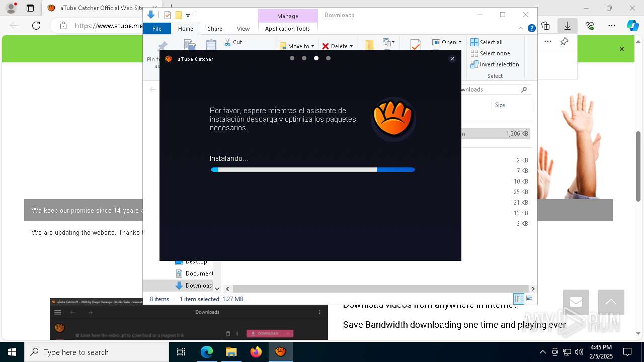Open the Application Tools ribbon tab
The height and width of the screenshot is (362, 644).
click(x=287, y=29)
